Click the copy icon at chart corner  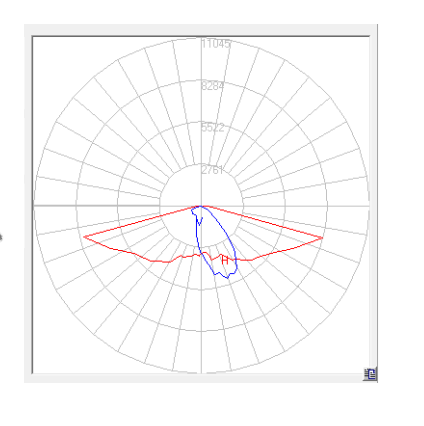pyautogui.click(x=370, y=374)
